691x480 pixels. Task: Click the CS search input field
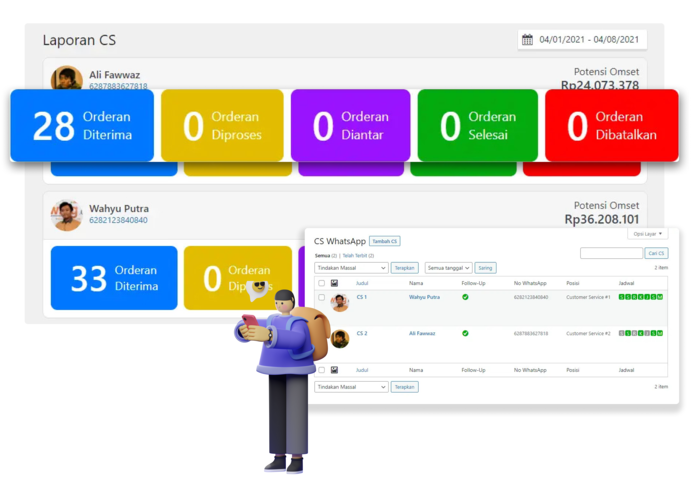[x=611, y=253]
